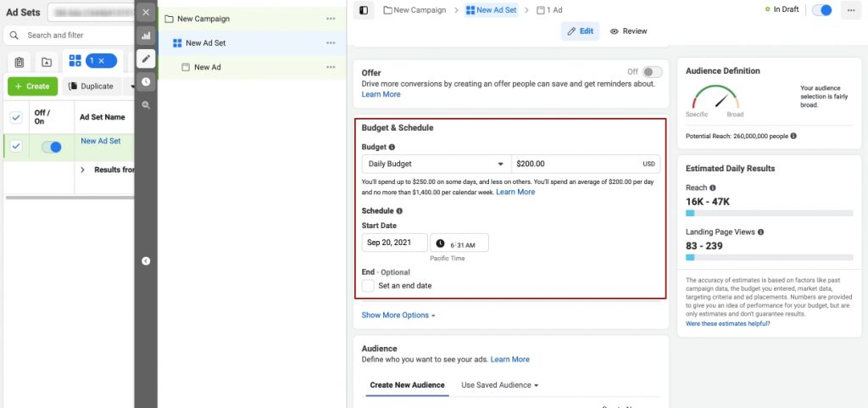The image size is (868, 408).
Task: Expand Show More Options
Action: pos(398,315)
